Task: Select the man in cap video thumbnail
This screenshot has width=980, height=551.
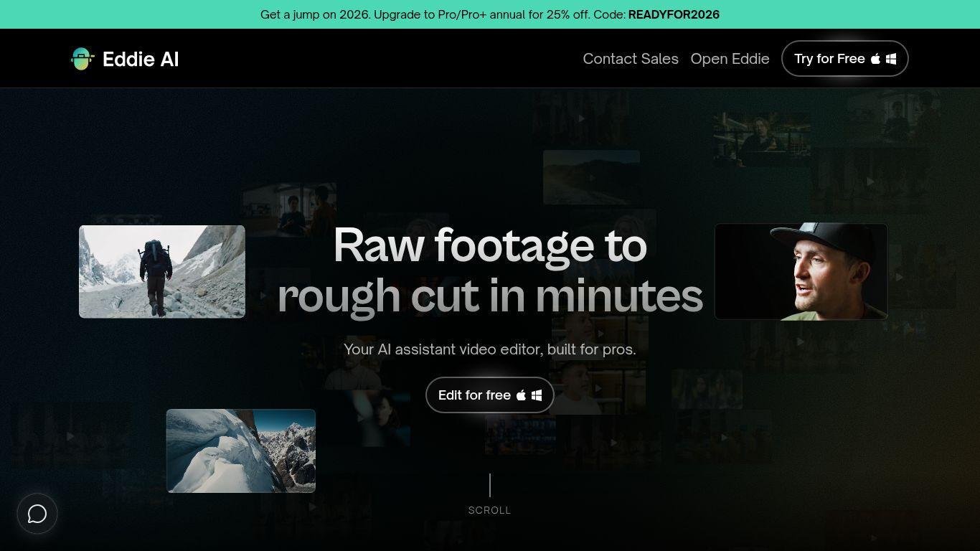Action: coord(801,271)
